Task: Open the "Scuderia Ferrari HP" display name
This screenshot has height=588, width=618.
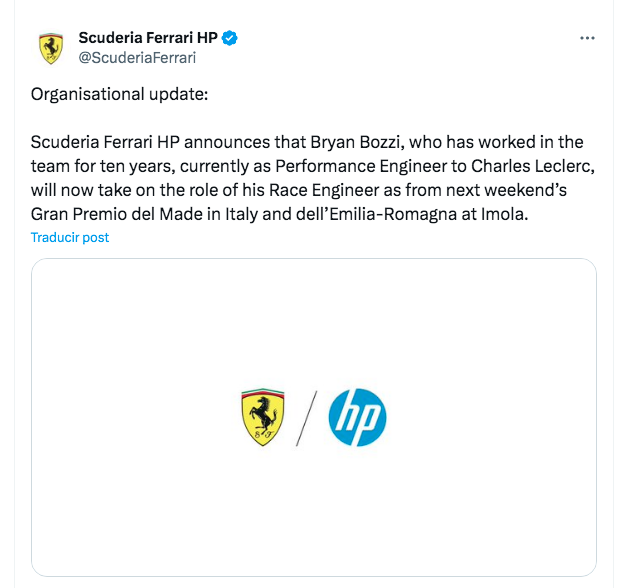Action: (148, 39)
